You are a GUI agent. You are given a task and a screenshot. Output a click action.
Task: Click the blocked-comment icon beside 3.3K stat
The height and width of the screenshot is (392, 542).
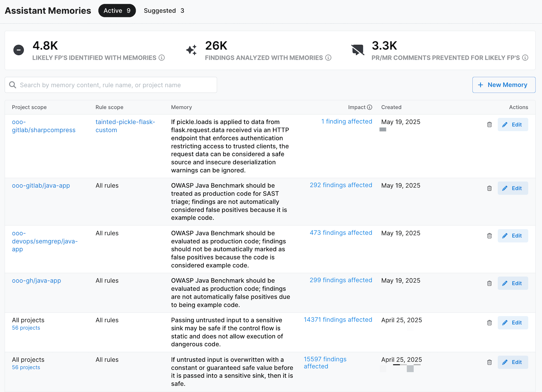[358, 49]
